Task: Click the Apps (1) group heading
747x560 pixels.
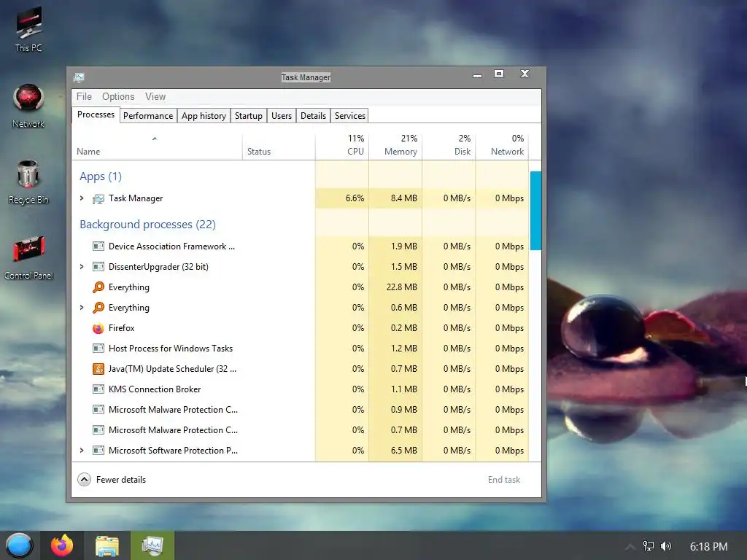Action: pyautogui.click(x=101, y=176)
